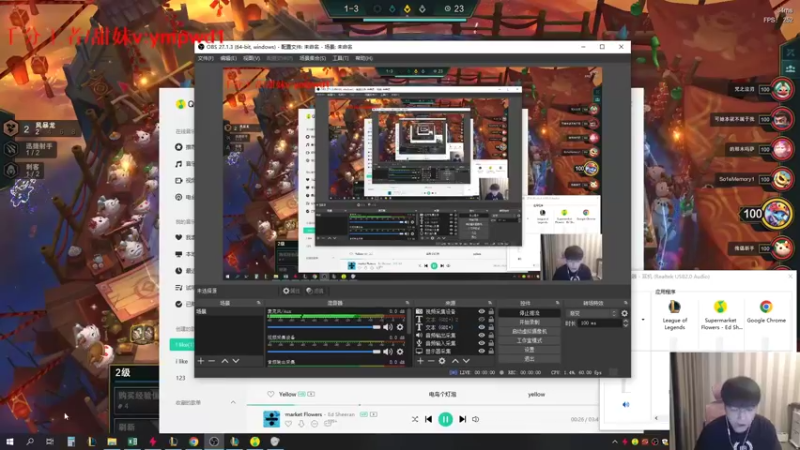The width and height of the screenshot is (800, 450).
Task: Skip to next track in QQ Music
Action: click(462, 419)
